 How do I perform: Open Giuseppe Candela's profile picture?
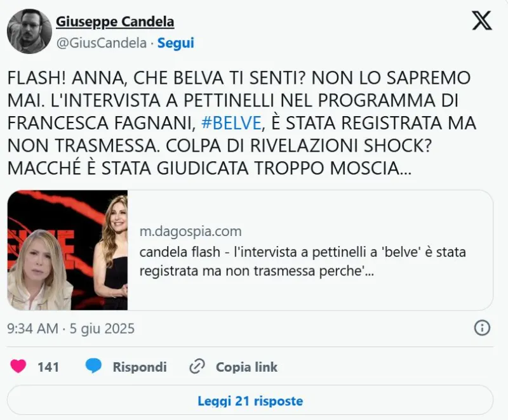29,31
